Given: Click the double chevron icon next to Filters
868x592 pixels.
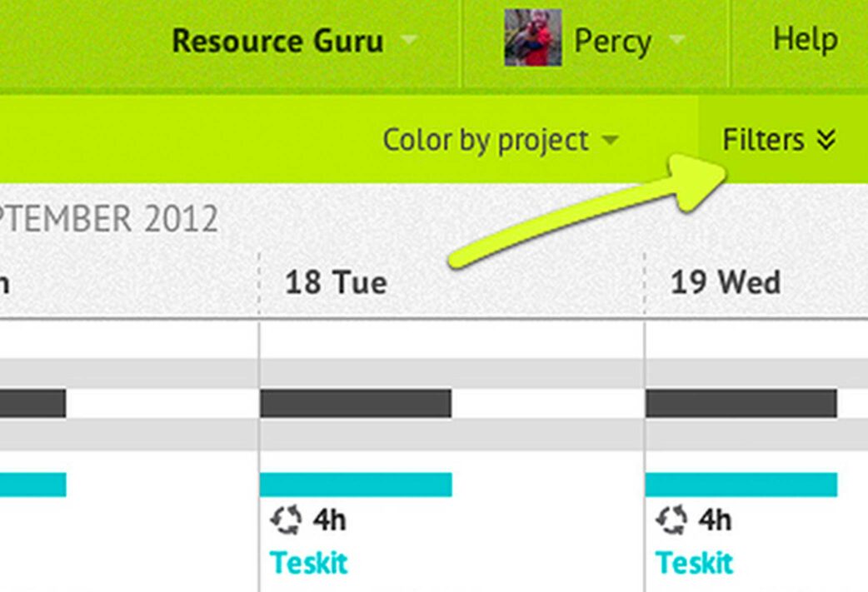Looking at the screenshot, I should click(826, 140).
